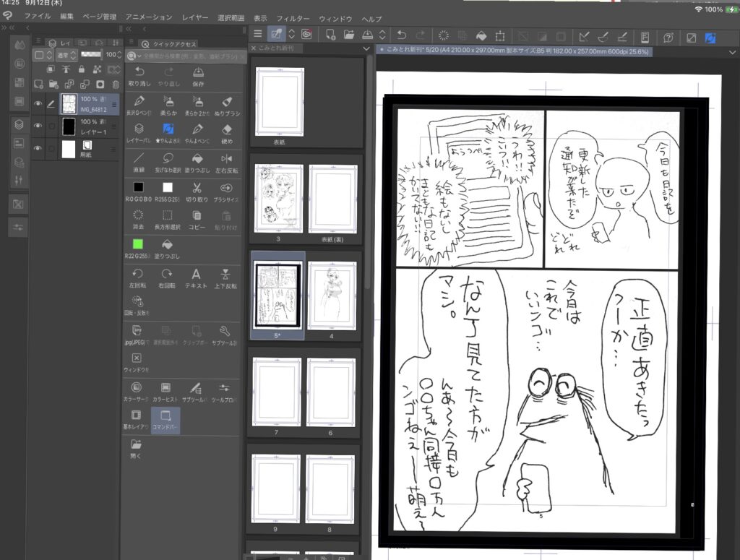Select the 硬め eraser tool
Viewport: 740px width, 560px height.
coord(226,129)
